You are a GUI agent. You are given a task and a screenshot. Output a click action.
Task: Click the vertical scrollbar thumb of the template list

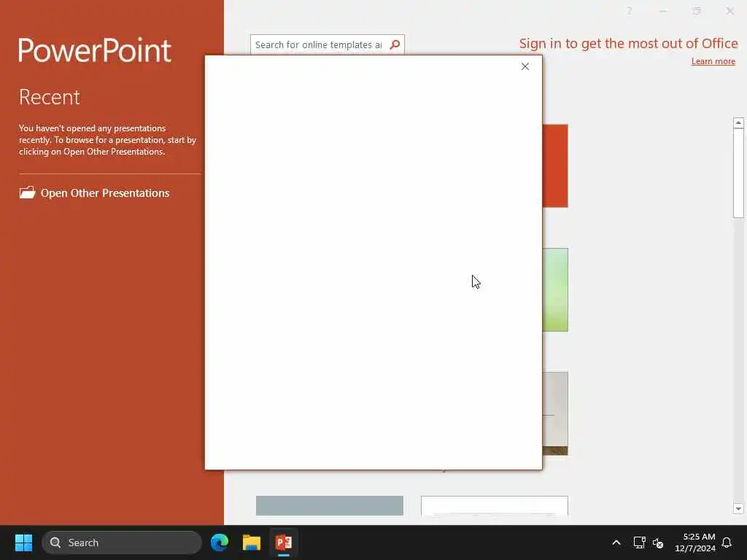tap(738, 174)
